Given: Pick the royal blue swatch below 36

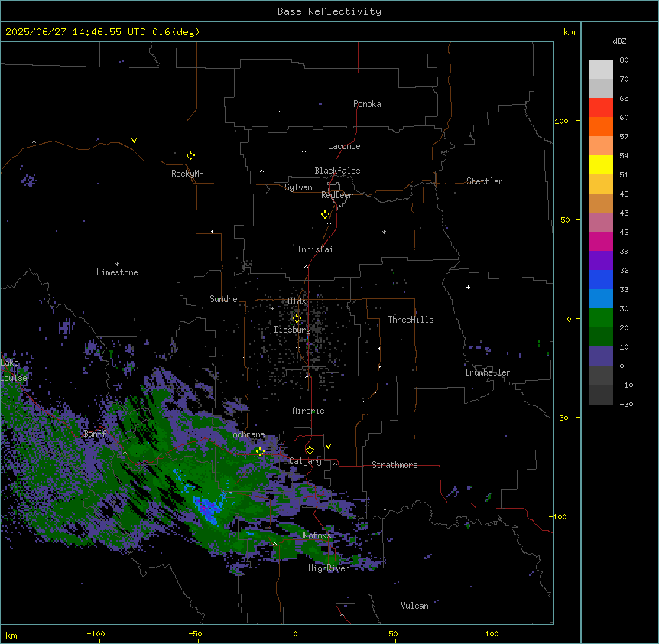Looking at the screenshot, I should (601, 279).
